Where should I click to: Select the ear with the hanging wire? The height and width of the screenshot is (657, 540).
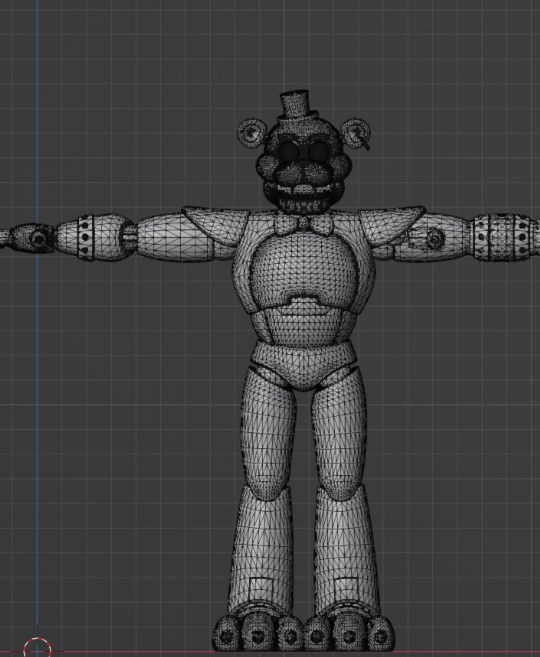coord(355,132)
